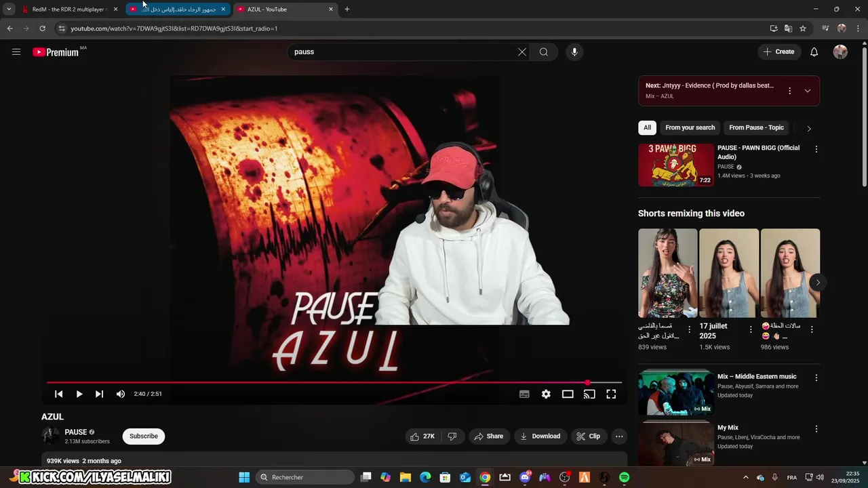868x488 pixels.
Task: Open the PAUSE channel name link
Action: [76, 432]
